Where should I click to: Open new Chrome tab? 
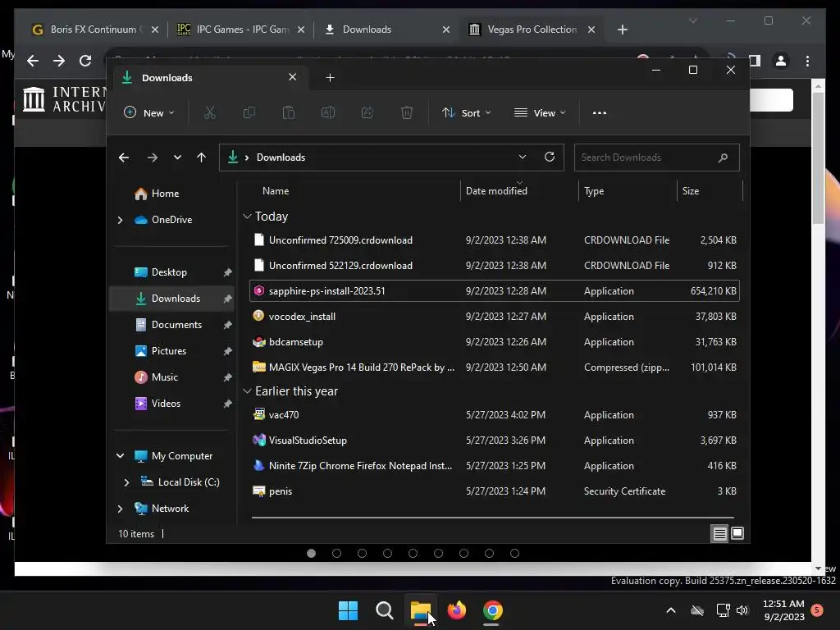pyautogui.click(x=622, y=30)
